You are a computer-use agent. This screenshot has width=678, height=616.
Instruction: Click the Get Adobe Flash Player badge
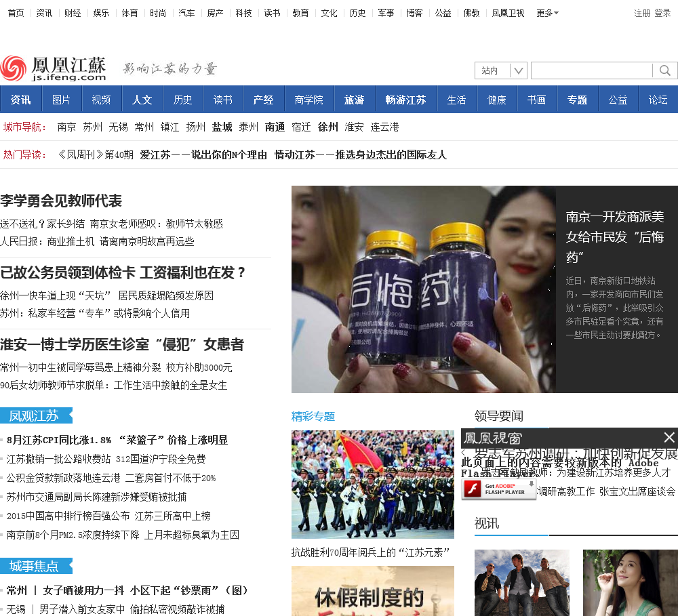(499, 489)
